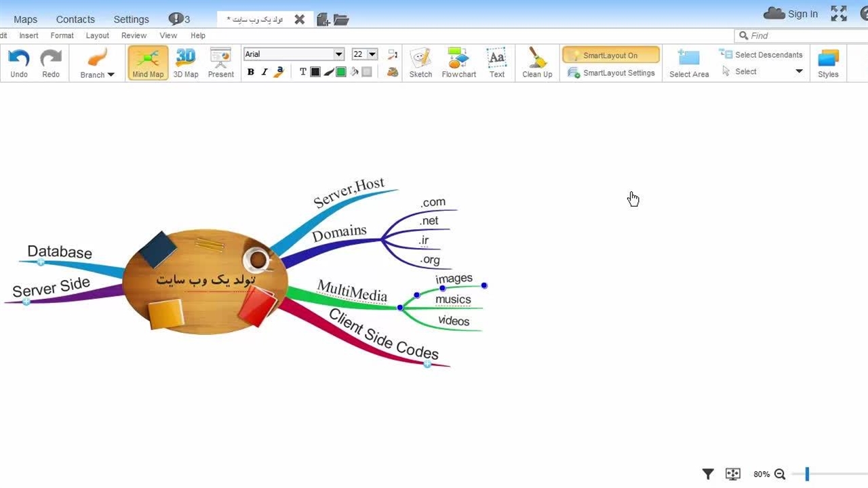Click the Undo arrow icon
This screenshot has height=488, width=868.
click(x=19, y=58)
